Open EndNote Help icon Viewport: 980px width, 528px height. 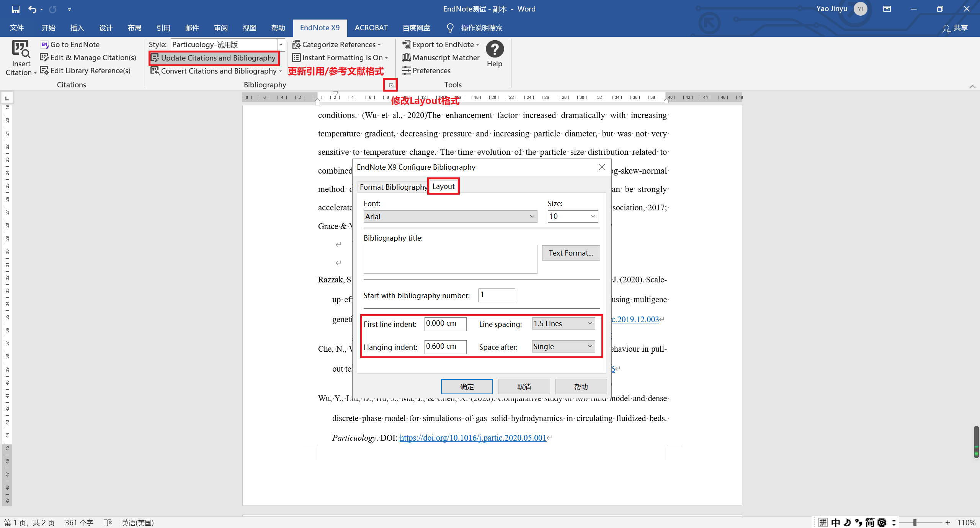tap(494, 50)
